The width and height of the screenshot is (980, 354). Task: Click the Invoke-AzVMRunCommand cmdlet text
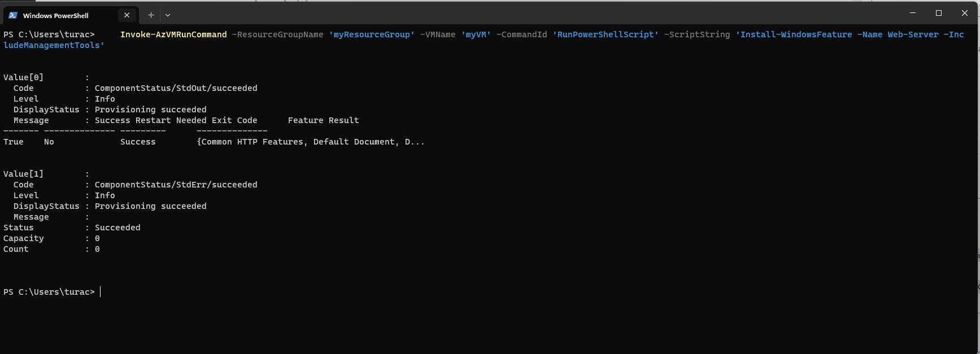click(x=173, y=34)
